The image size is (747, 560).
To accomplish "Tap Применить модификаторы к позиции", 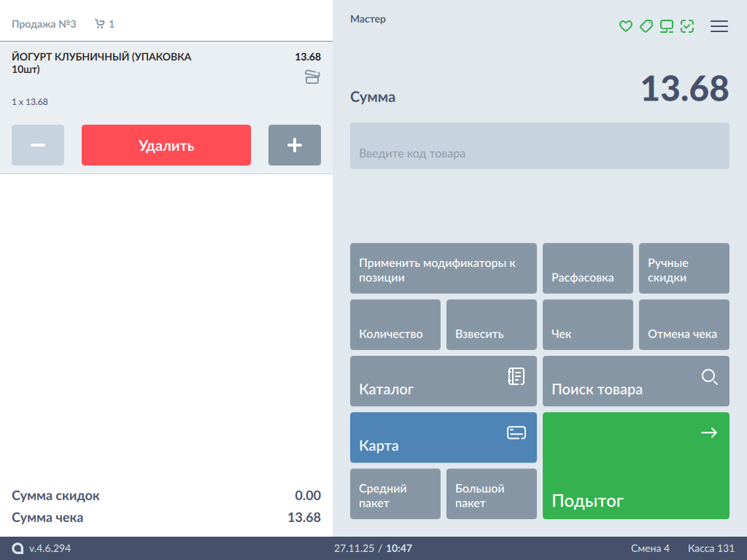I will 444,268.
